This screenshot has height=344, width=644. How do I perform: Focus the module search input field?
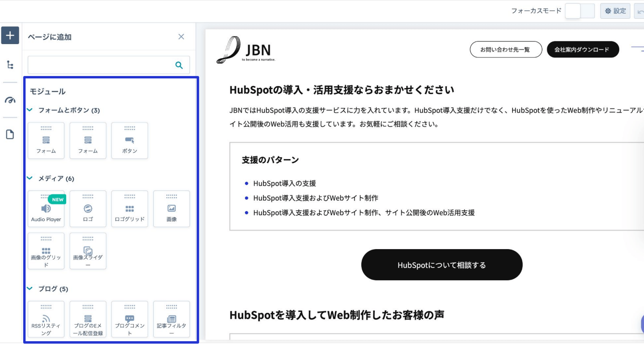point(109,65)
